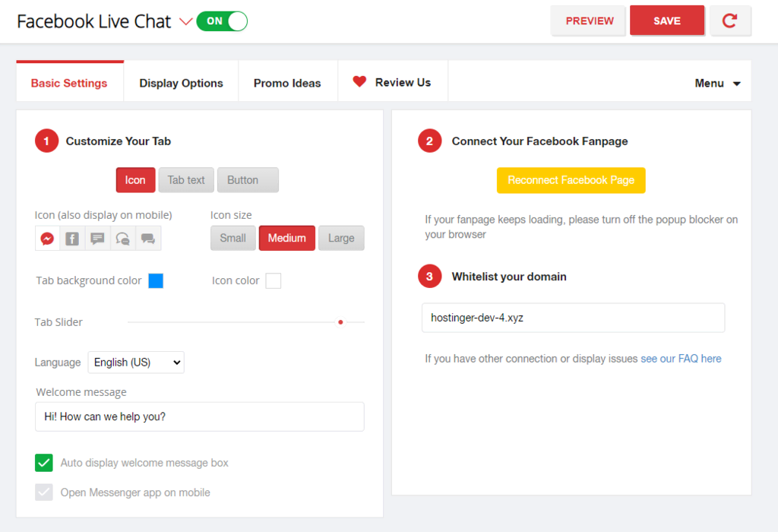The height and width of the screenshot is (532, 778).
Task: Toggle the Facebook Live Chat ON switch
Action: [x=222, y=21]
